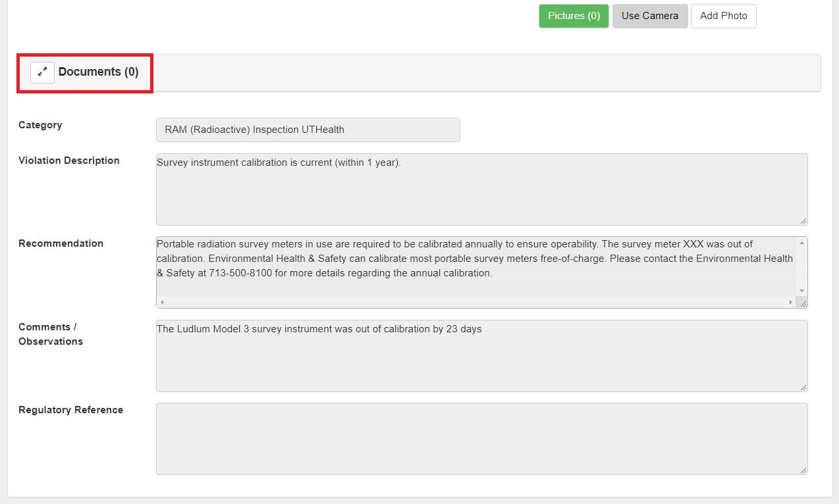
Task: Click the Documents expand arrows icon
Action: pyautogui.click(x=42, y=72)
